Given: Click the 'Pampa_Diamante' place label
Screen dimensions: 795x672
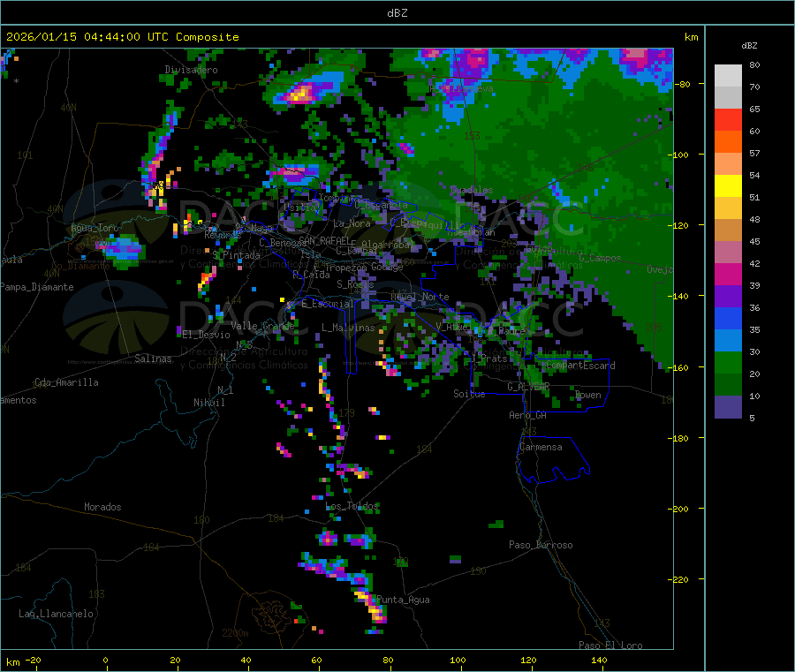Looking at the screenshot, I should (37, 287).
